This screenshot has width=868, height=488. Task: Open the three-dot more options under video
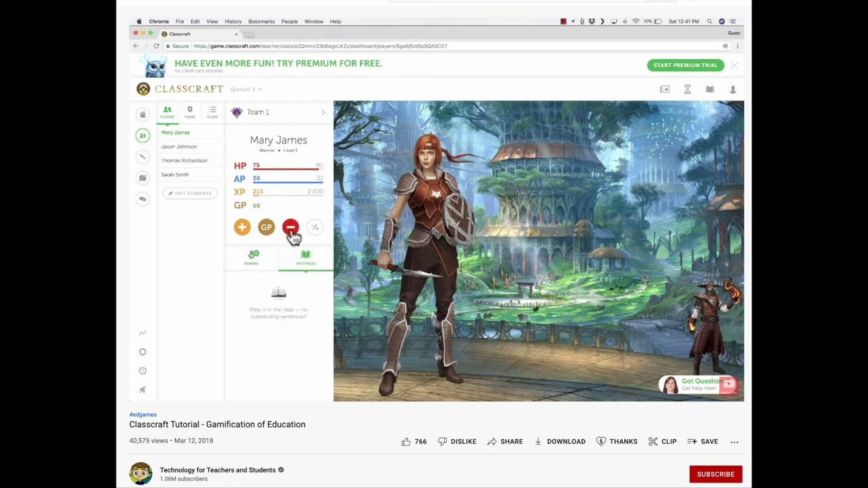pos(734,441)
